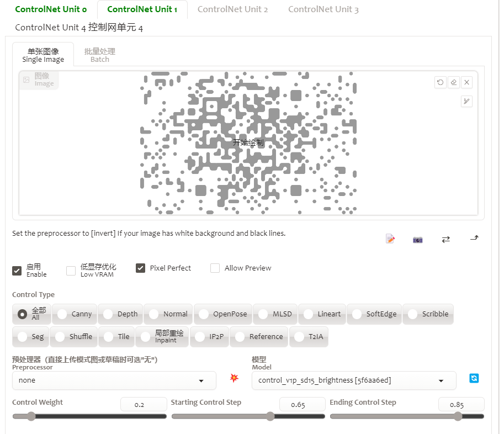Switch to ControlNet Unit 2 tab

(x=233, y=9)
